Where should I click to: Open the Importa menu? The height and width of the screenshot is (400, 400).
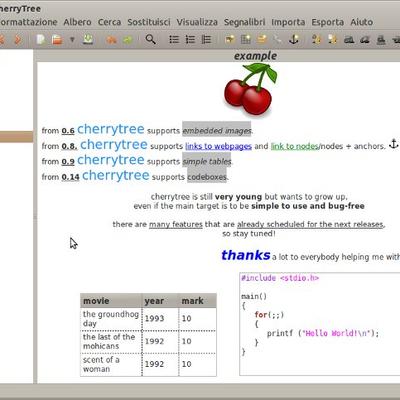click(288, 22)
